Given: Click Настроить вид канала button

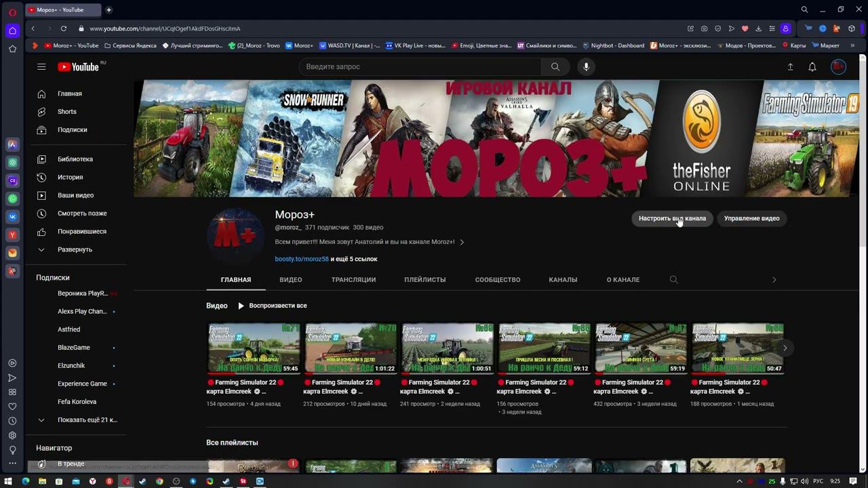Looking at the screenshot, I should (x=672, y=218).
